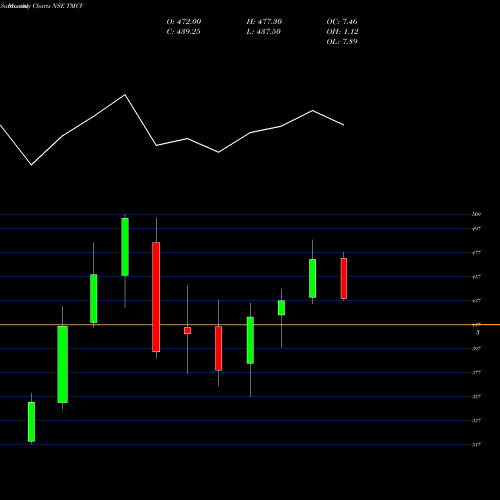Image resolution: width=500 pixels, height=500 pixels.
Task: Click the widest green candlestick, second from left
Action: pyautogui.click(x=63, y=364)
